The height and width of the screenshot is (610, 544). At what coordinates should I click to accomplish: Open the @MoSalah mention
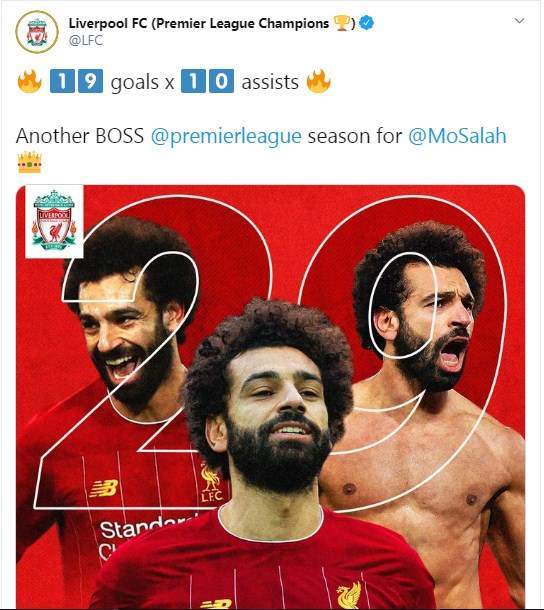[x=458, y=136]
